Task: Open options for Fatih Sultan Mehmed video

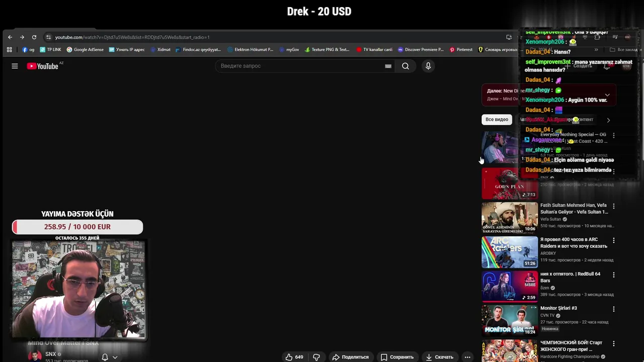Action: click(x=613, y=206)
